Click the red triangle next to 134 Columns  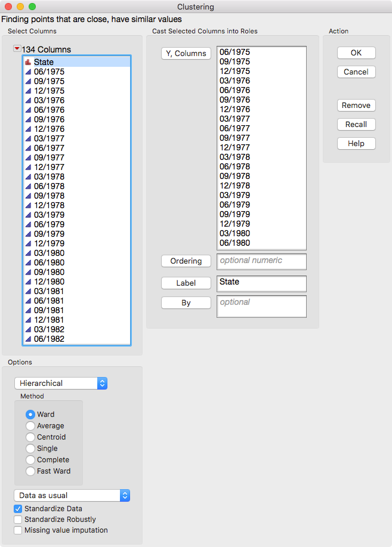coord(17,49)
